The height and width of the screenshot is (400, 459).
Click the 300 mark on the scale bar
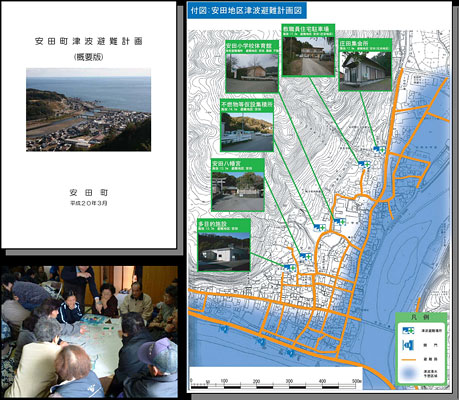click(289, 381)
